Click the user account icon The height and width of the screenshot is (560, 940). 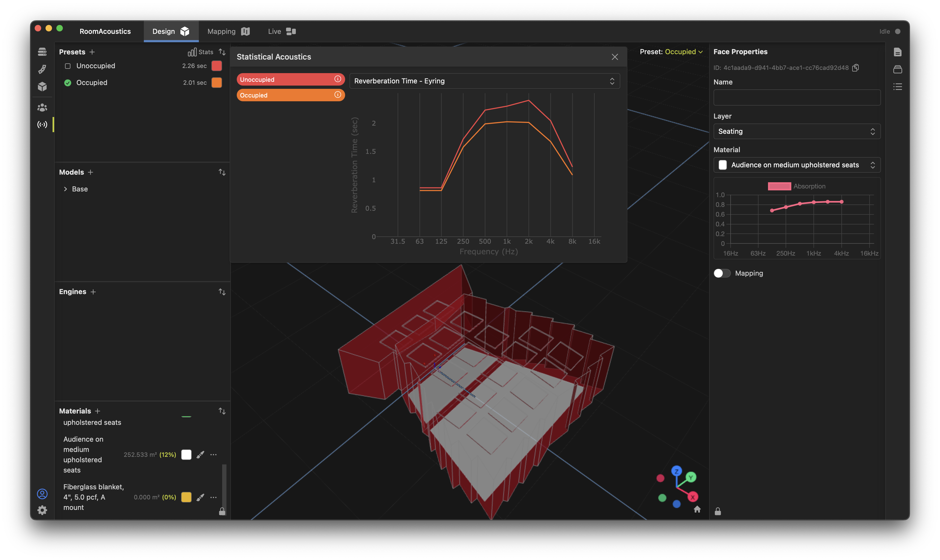[42, 494]
